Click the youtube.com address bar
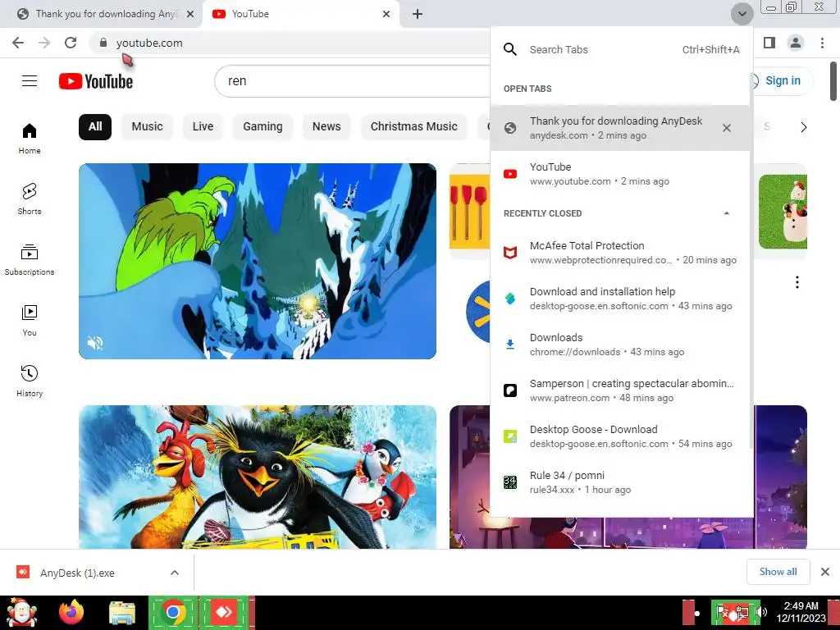 290,43
